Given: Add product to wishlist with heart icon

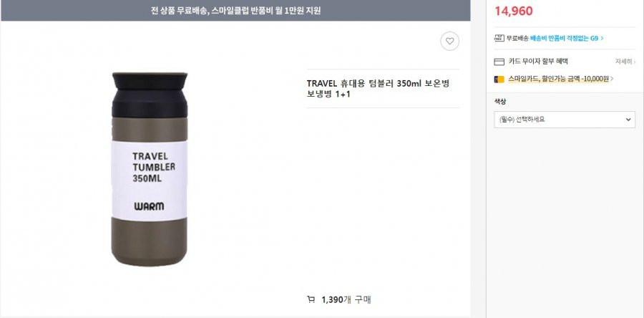Looking at the screenshot, I should pyautogui.click(x=450, y=41).
